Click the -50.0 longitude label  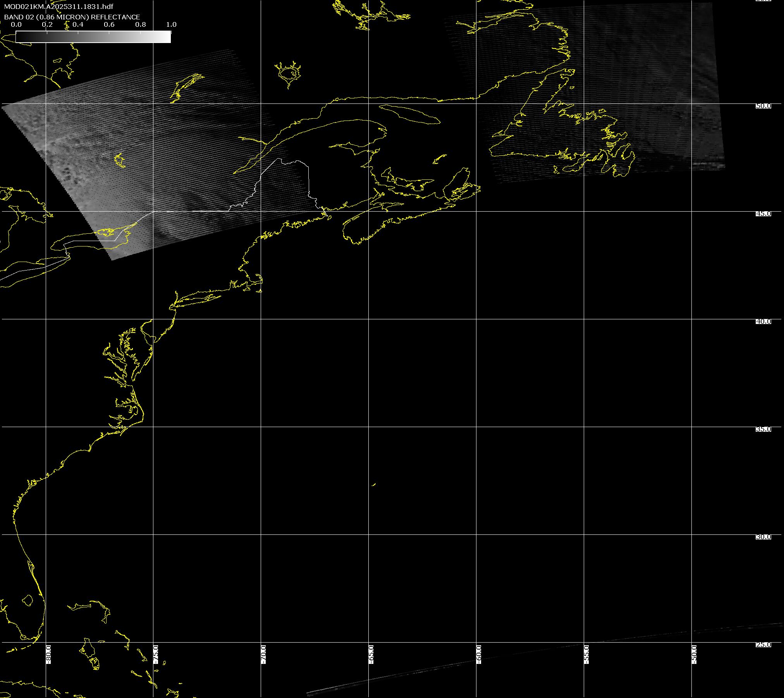[x=694, y=655]
